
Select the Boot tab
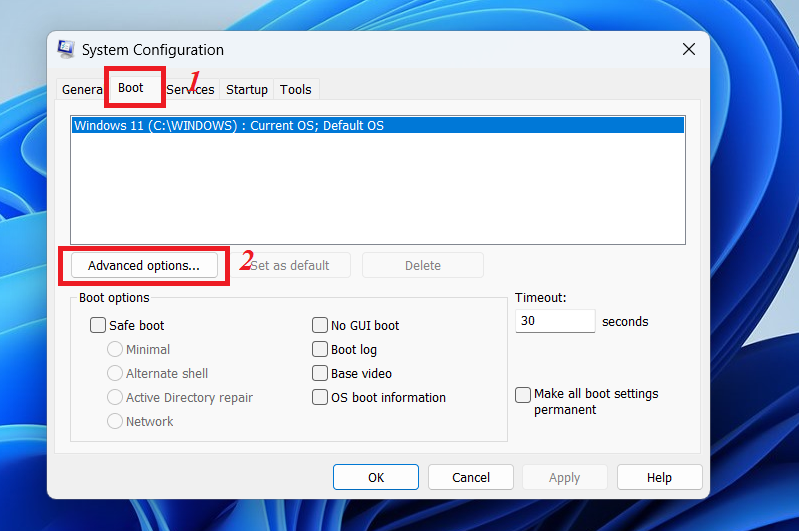click(131, 88)
